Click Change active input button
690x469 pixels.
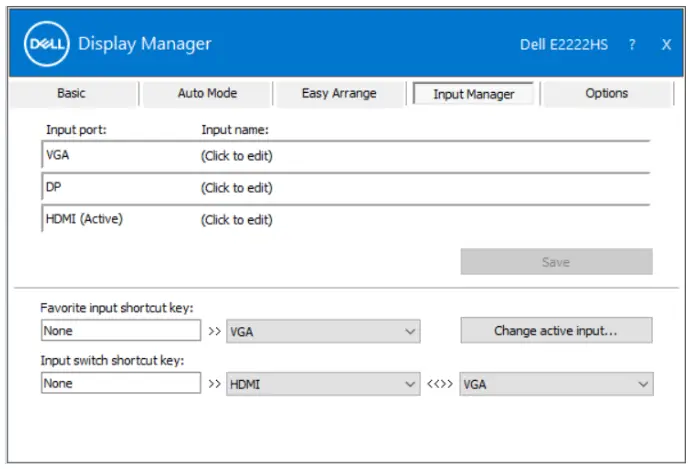pyautogui.click(x=556, y=330)
